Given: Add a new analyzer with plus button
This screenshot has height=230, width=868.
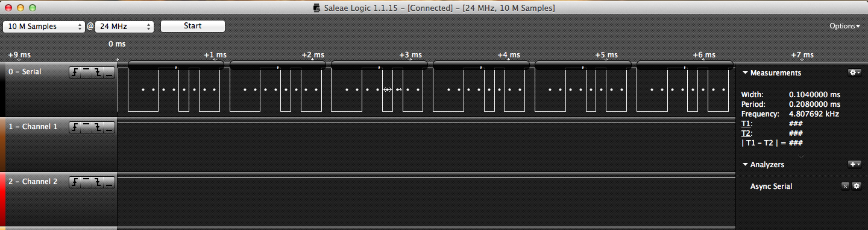Looking at the screenshot, I should (854, 164).
